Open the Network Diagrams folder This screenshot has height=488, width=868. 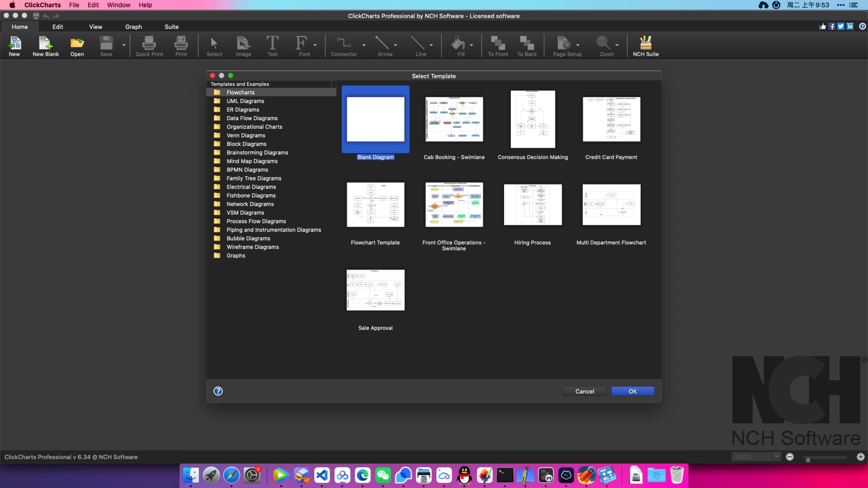coord(250,204)
